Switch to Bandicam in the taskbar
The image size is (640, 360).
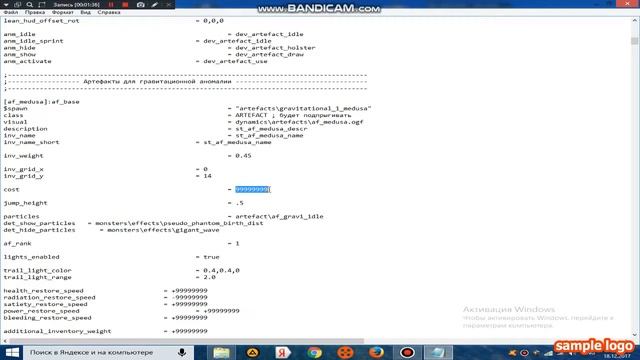407,352
